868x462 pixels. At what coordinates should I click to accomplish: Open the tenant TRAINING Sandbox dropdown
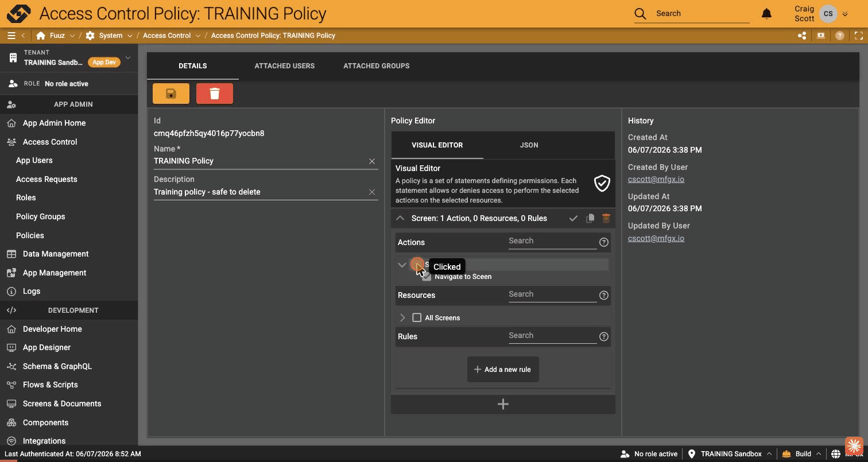point(128,57)
